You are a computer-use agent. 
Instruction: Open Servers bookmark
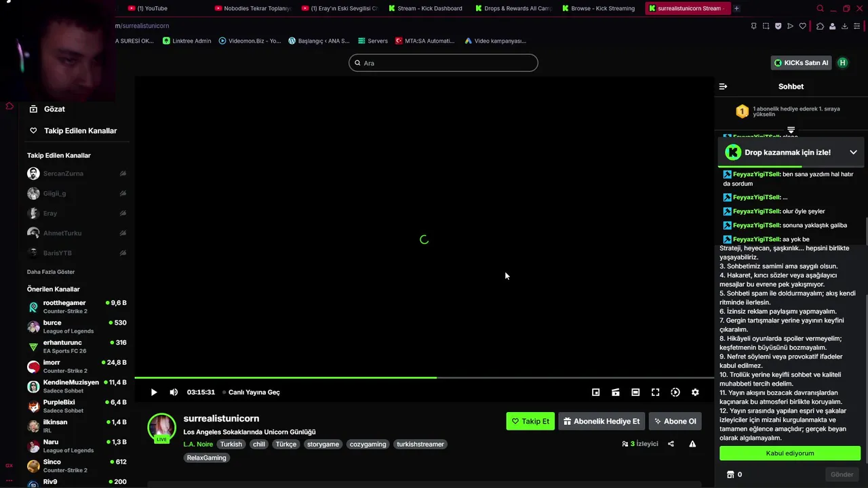pyautogui.click(x=373, y=41)
